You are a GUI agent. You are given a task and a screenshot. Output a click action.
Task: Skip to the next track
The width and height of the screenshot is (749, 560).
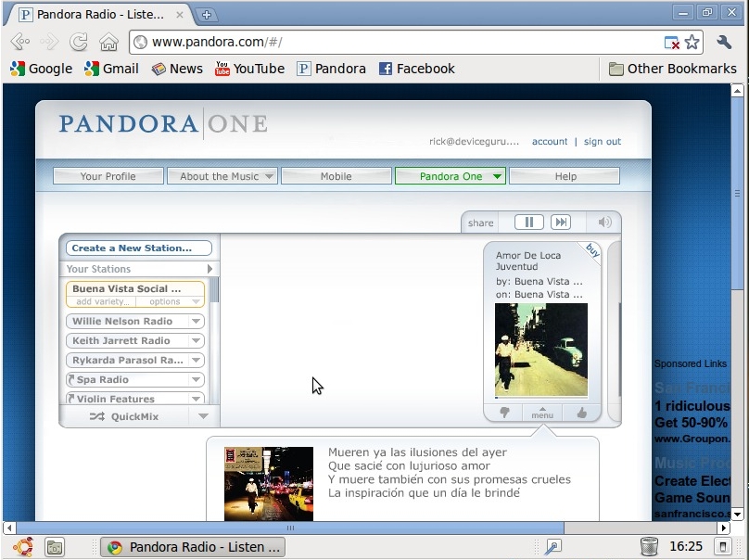(x=560, y=223)
